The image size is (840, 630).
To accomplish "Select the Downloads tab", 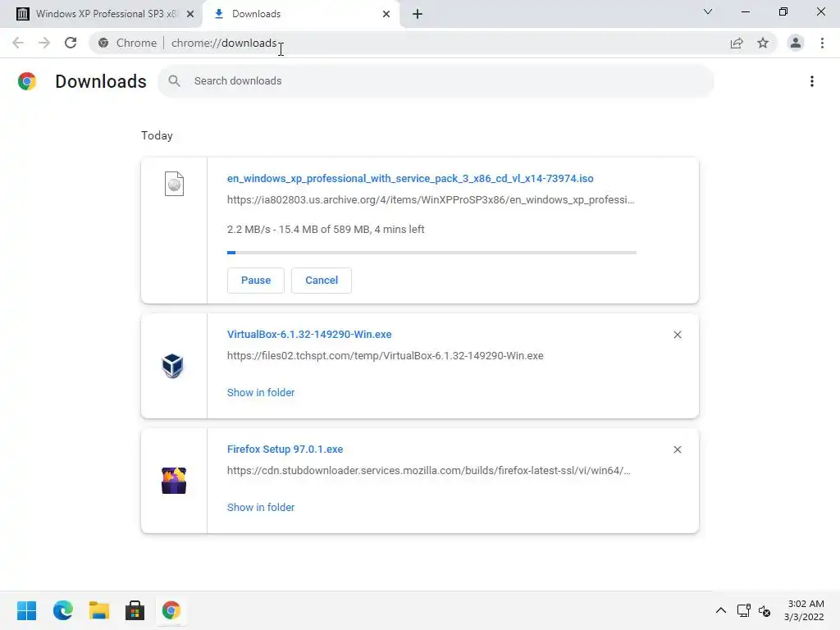I will tap(301, 14).
